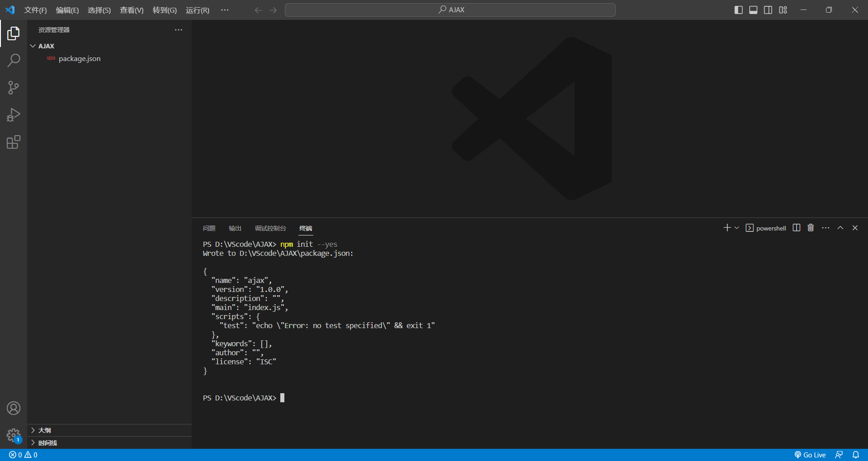
Task: Open the Search view icon
Action: [x=14, y=60]
